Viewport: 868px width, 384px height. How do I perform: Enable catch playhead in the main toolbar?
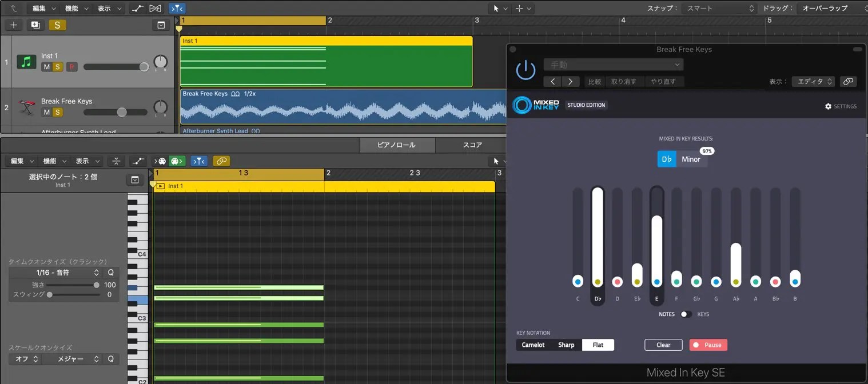(x=176, y=8)
